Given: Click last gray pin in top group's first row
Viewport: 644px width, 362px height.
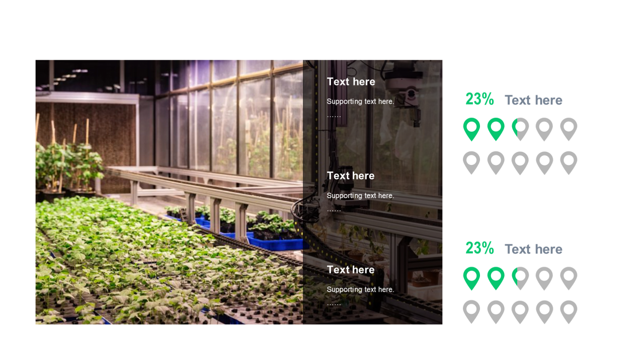Looking at the screenshot, I should [x=569, y=129].
